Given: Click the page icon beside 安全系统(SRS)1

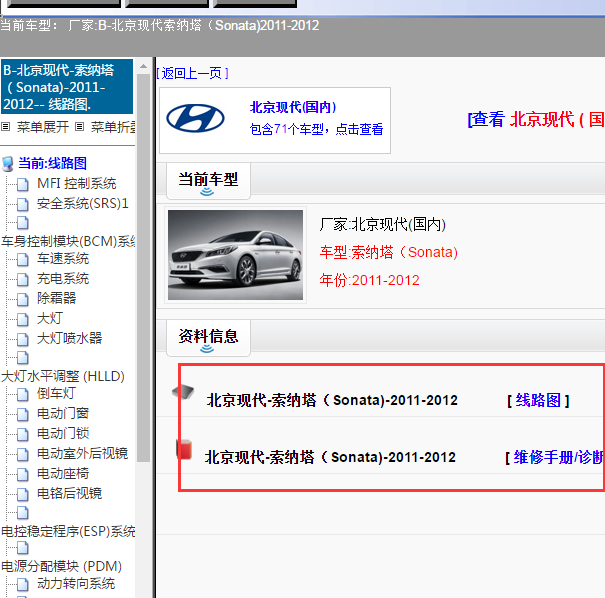Looking at the screenshot, I should pos(22,204).
